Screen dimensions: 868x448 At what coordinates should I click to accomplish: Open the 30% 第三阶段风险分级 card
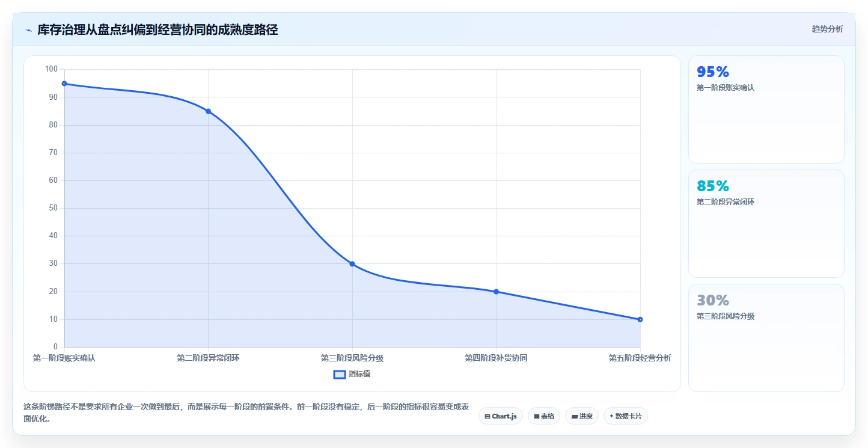[766, 338]
